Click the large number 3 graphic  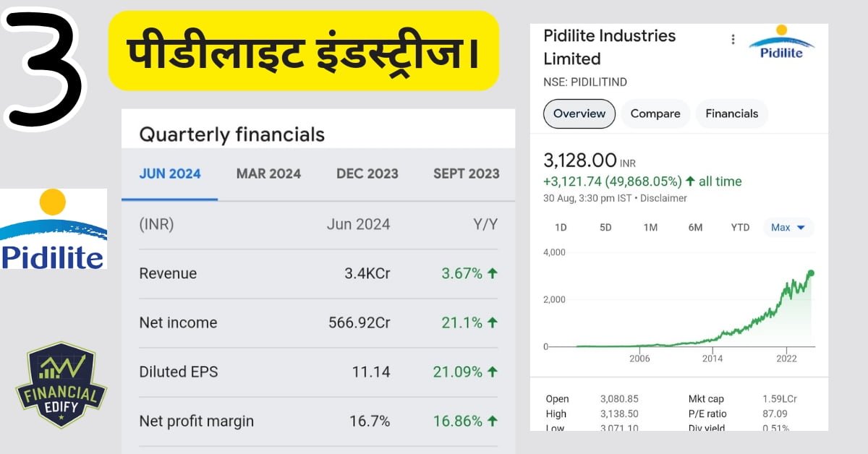(40, 61)
